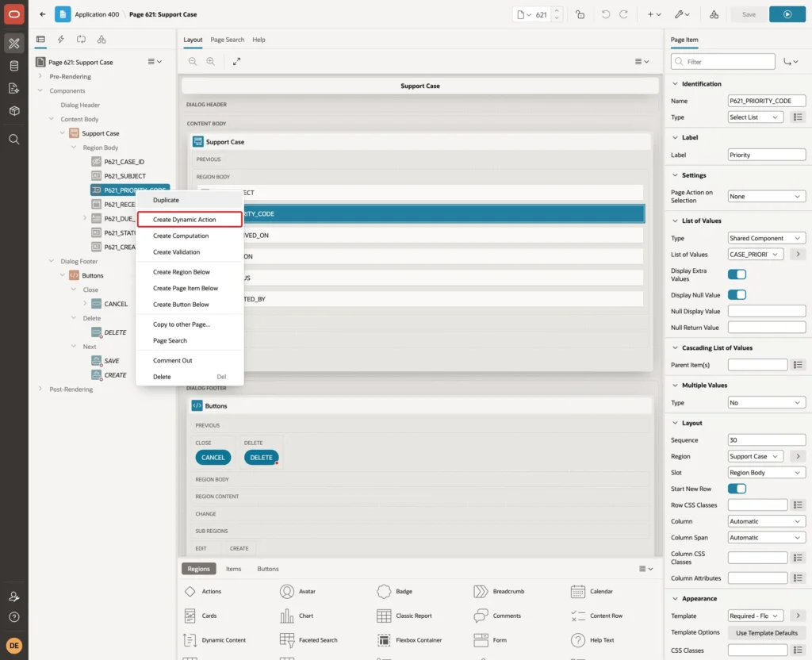Open the Help question mark icon
This screenshot has height=660, width=812.
[x=14, y=617]
